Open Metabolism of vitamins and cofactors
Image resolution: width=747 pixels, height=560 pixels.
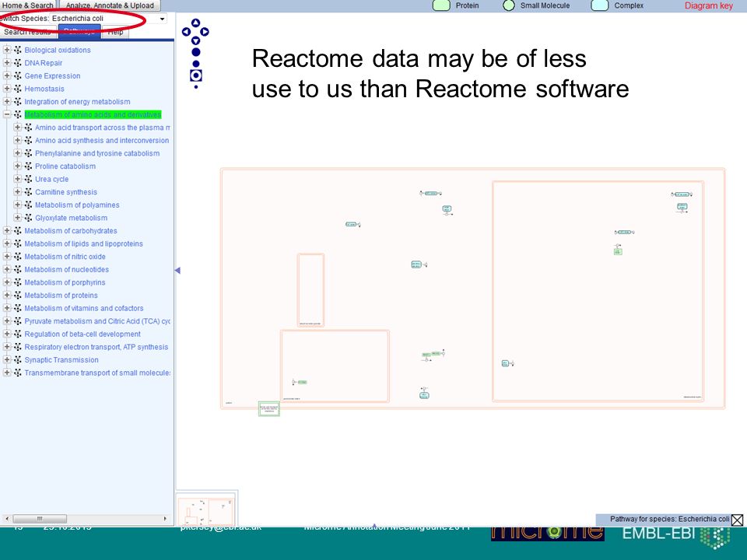[x=84, y=308]
